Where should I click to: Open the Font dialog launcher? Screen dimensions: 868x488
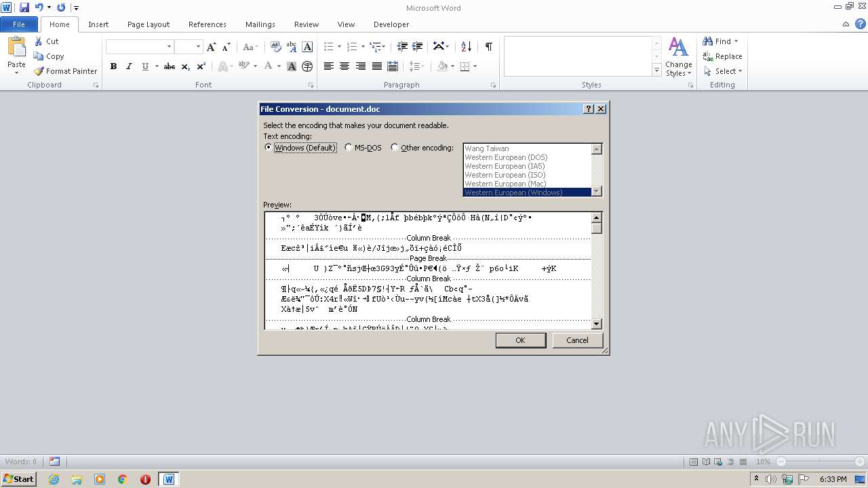311,85
